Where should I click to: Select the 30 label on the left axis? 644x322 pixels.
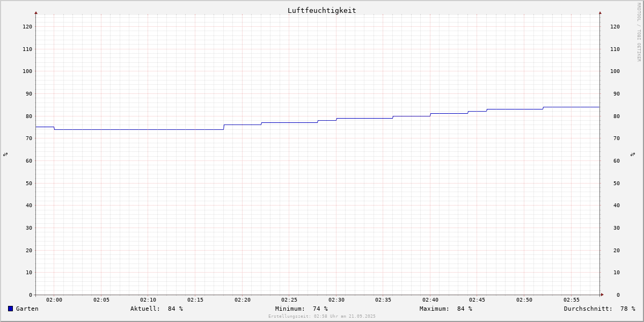pos(29,228)
